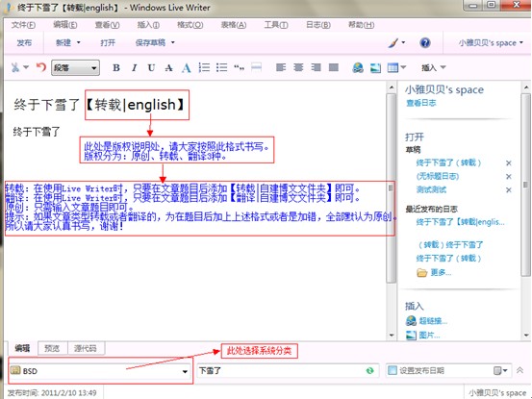532x399 pixels.
Task: Apply Strikethrough formatting
Action: point(168,68)
